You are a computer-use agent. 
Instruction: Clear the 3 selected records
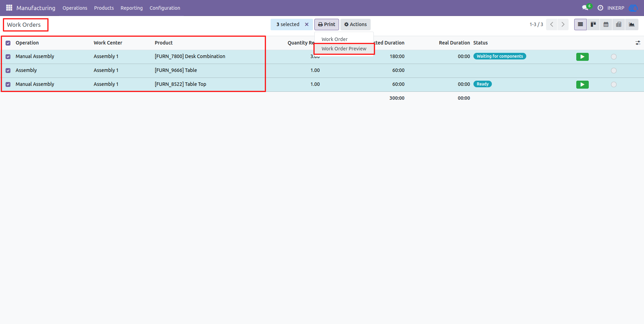pyautogui.click(x=307, y=24)
